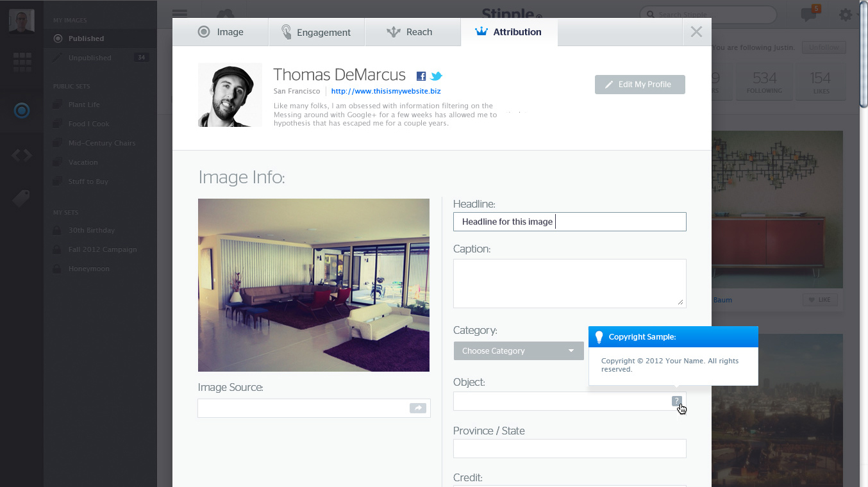
Task: Click the share arrow in Image Source field
Action: pos(418,408)
